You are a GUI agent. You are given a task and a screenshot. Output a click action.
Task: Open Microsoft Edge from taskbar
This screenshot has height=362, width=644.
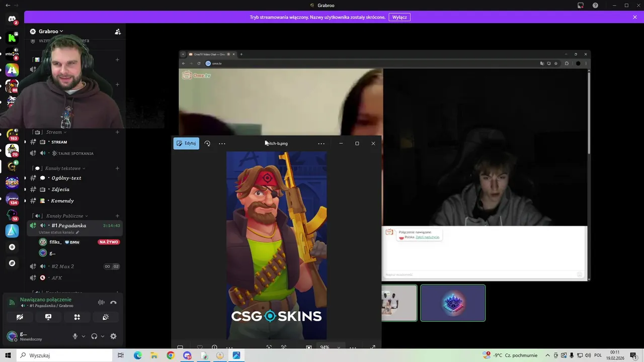pos(137,355)
